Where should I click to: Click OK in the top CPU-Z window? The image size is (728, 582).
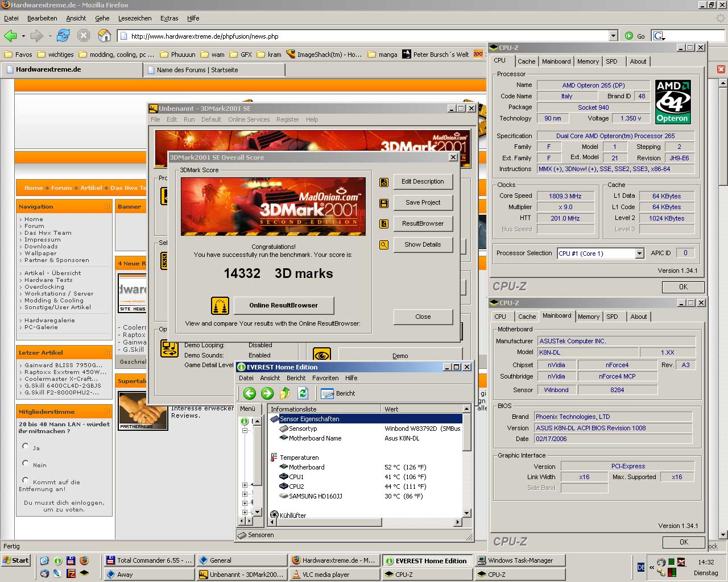tap(683, 287)
